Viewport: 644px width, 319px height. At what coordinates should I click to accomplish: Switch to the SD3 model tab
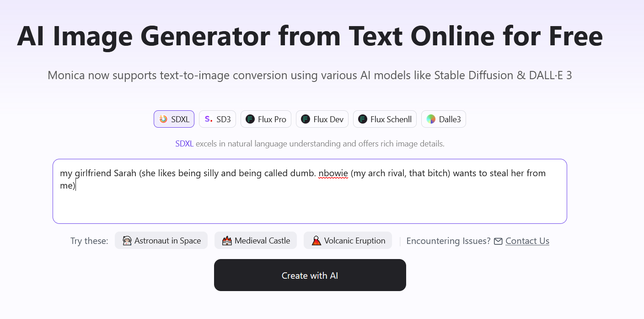click(224, 119)
